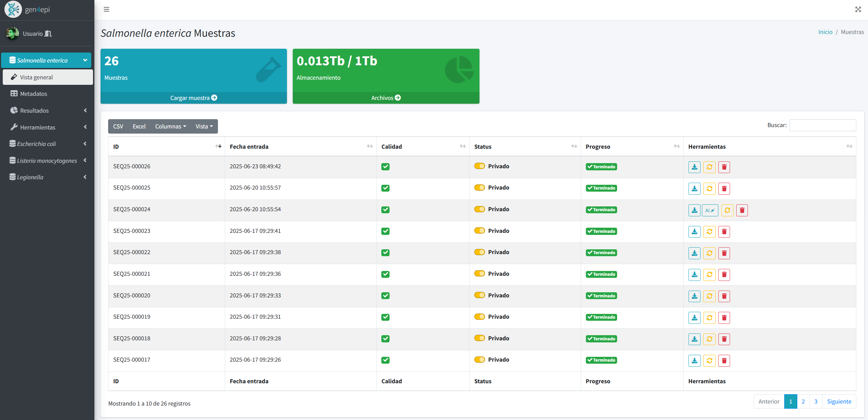Screen dimensions: 868x420
Task: Toggle Privado status for SEQ25-000026
Action: pos(479,166)
